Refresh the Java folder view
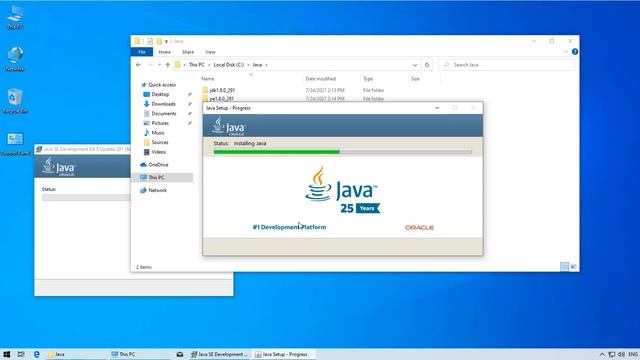640x360 pixels. 427,65
